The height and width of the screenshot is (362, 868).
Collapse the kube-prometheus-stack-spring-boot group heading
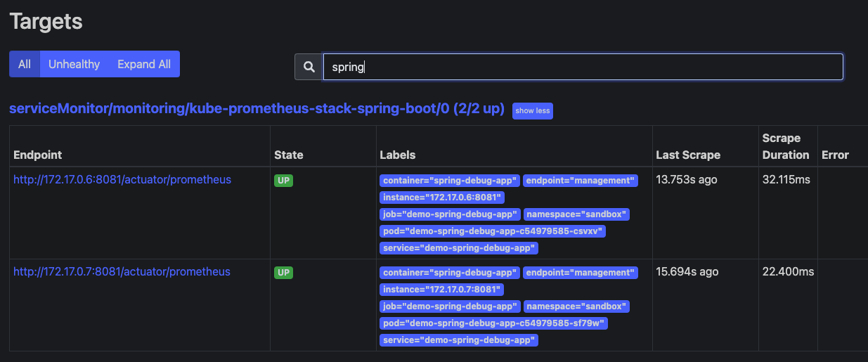click(x=257, y=110)
